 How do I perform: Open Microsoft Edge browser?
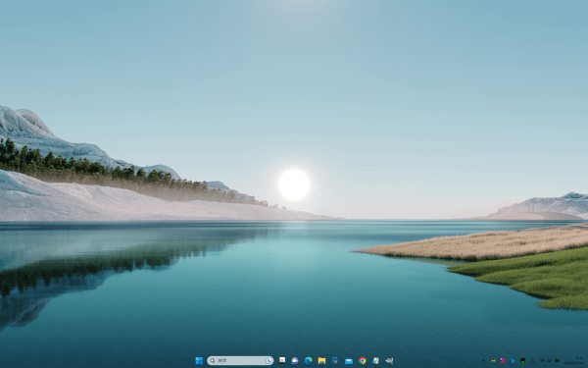tap(309, 360)
